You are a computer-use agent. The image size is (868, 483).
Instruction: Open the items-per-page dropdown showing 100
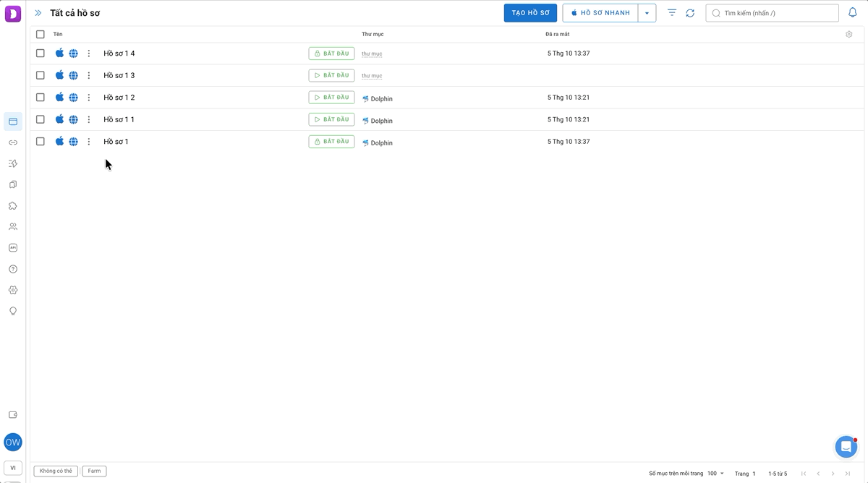point(716,474)
